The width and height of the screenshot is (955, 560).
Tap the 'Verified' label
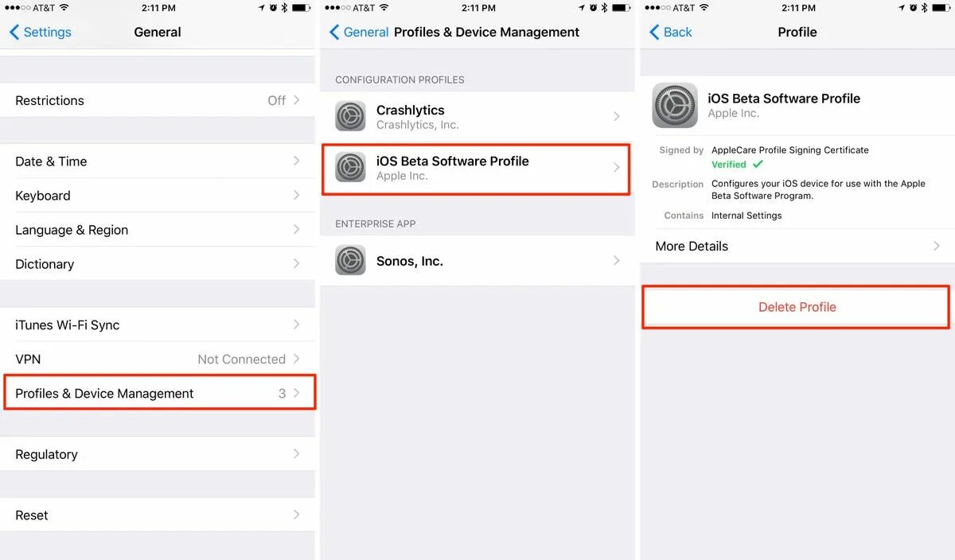(x=729, y=164)
